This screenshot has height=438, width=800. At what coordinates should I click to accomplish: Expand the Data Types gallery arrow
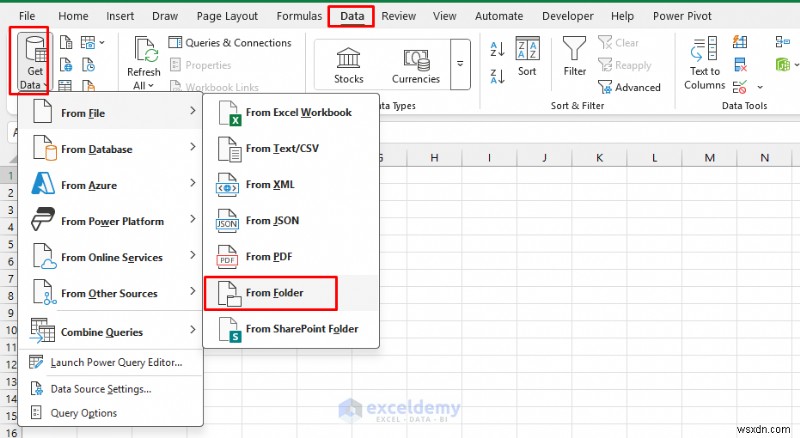click(x=460, y=64)
